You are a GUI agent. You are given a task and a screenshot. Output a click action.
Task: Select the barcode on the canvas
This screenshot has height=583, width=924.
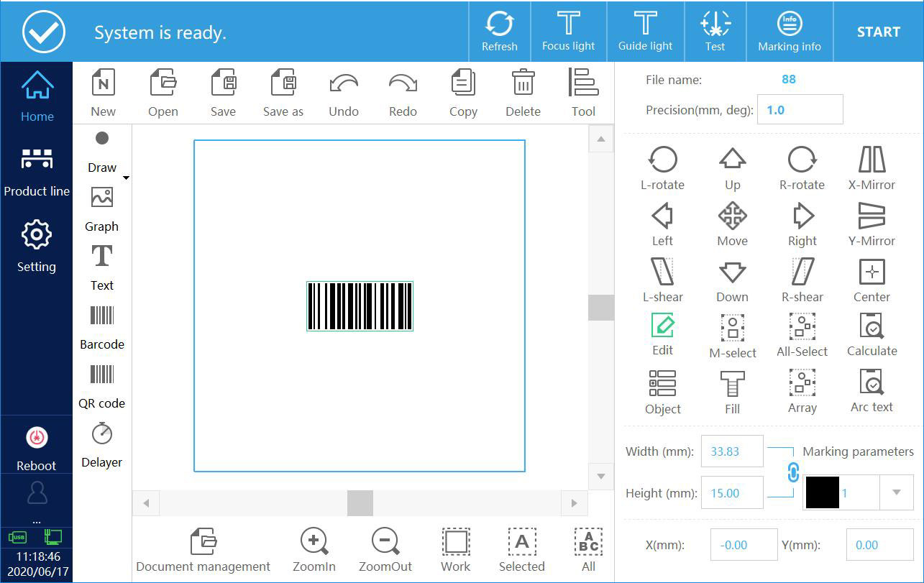[360, 306]
